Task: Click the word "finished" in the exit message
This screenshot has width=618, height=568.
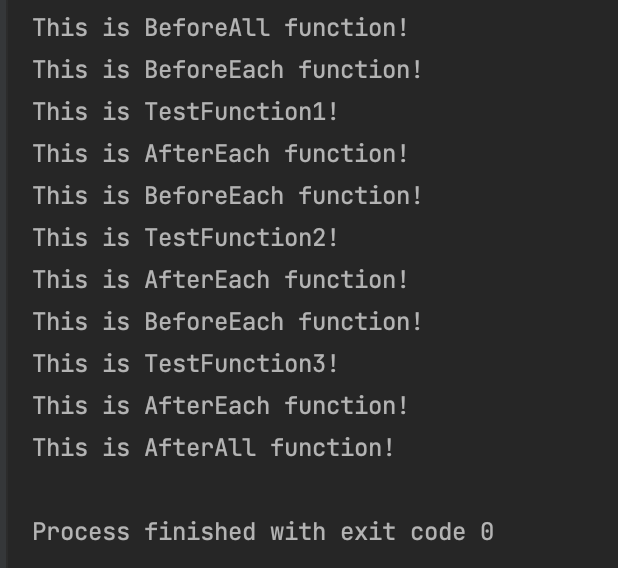Action: click(x=200, y=532)
